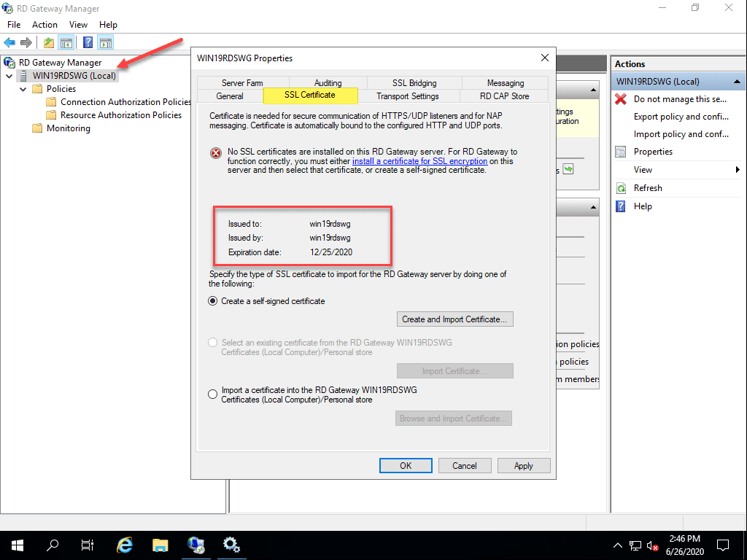Switch to the SSL Bridging tab
The image size is (747, 560).
point(414,82)
